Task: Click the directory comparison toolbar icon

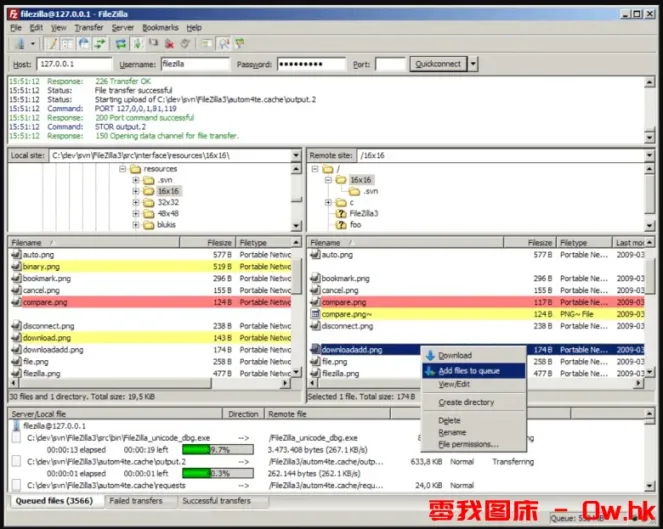Action: point(224,44)
